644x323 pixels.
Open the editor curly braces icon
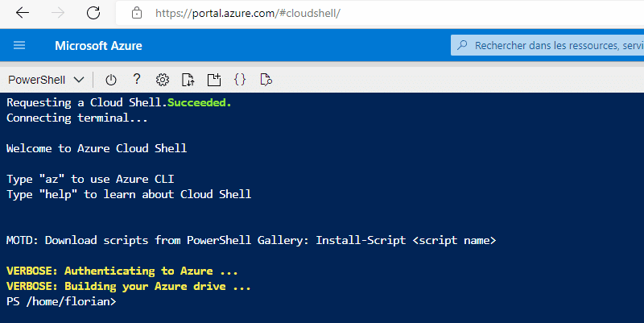[239, 79]
